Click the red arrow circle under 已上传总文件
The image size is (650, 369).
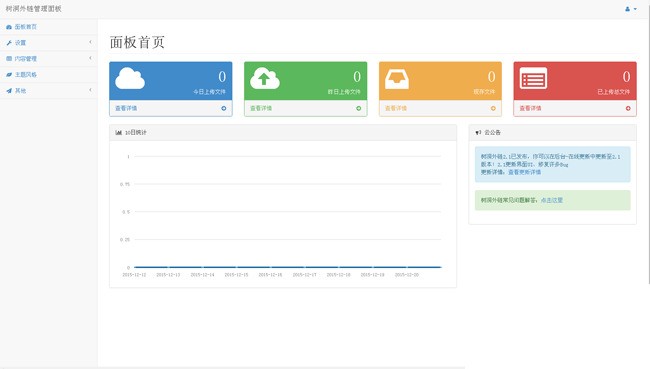628,108
